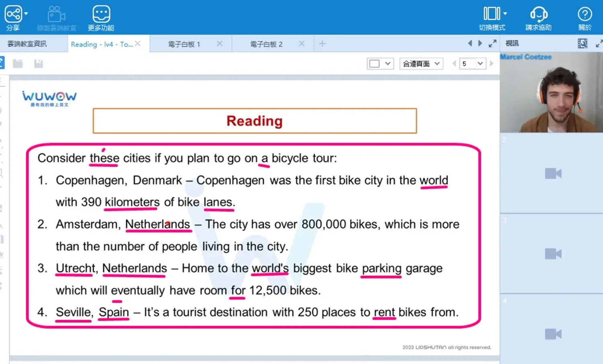Select the Reading - lv4 tab
603x364 pixels.
pos(102,44)
